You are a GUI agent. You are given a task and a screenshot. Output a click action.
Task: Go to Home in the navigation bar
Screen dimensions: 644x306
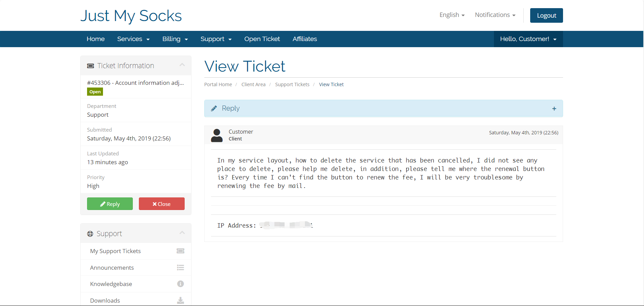click(x=96, y=39)
